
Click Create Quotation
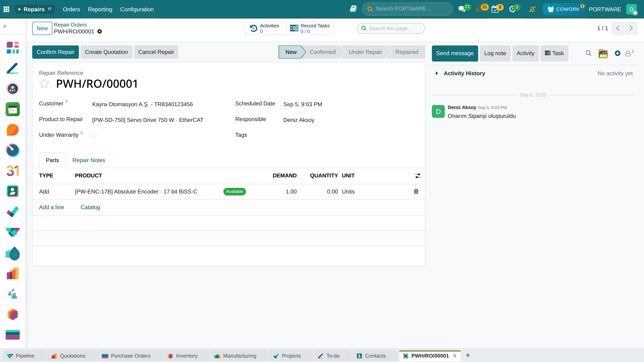pyautogui.click(x=106, y=52)
